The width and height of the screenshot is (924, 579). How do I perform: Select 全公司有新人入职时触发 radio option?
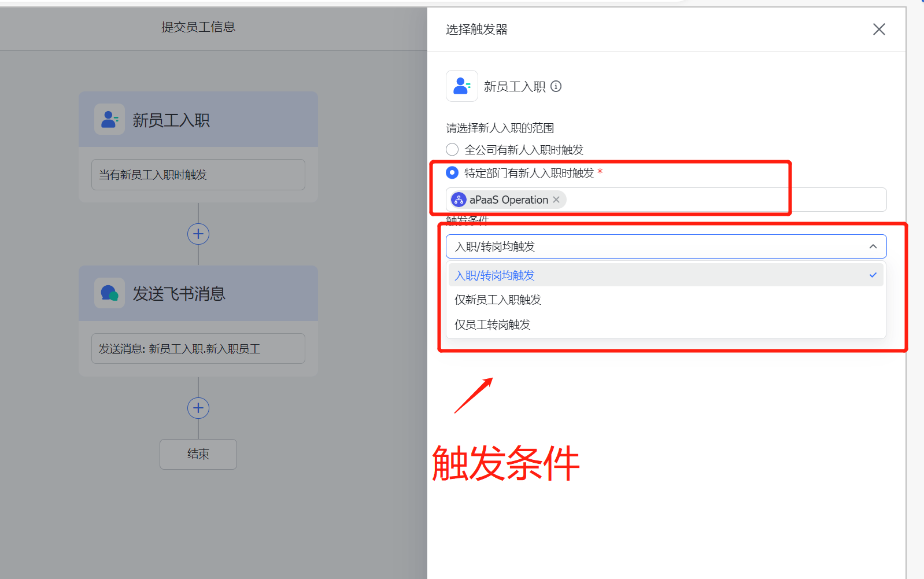[452, 150]
